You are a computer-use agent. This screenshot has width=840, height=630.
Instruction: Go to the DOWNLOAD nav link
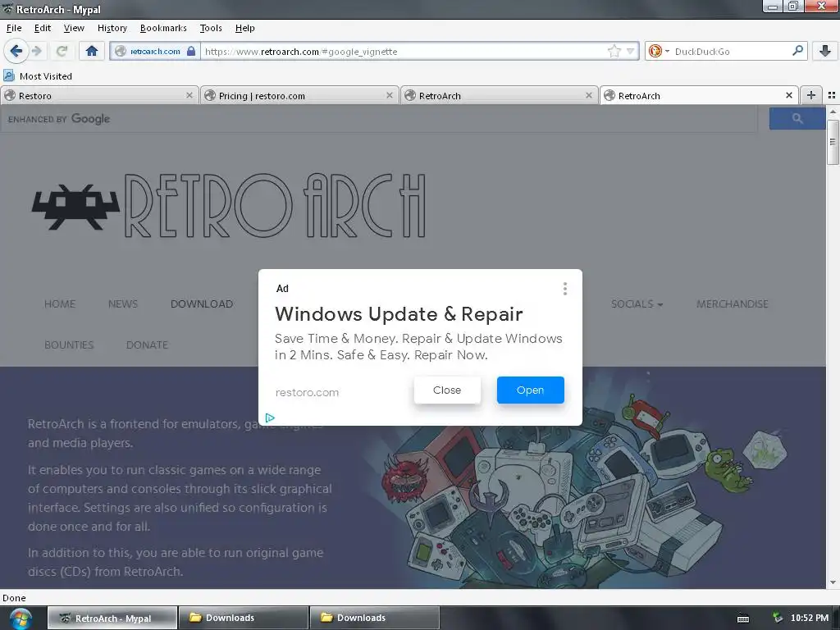(202, 304)
